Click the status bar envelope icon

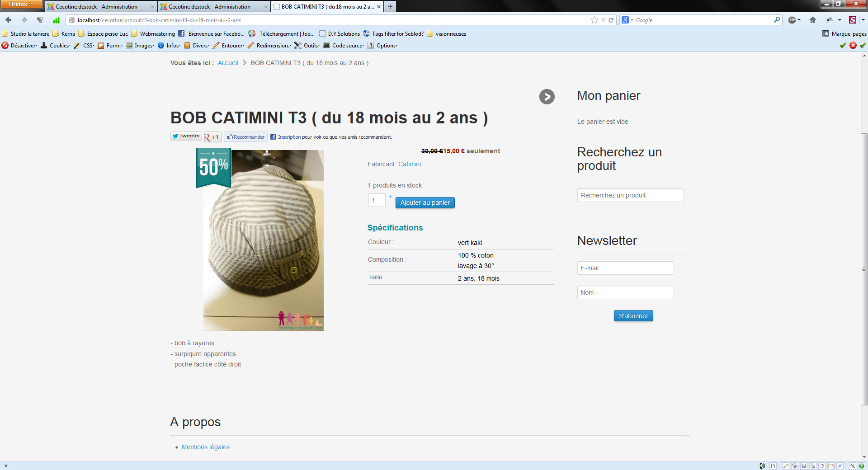tap(831, 466)
